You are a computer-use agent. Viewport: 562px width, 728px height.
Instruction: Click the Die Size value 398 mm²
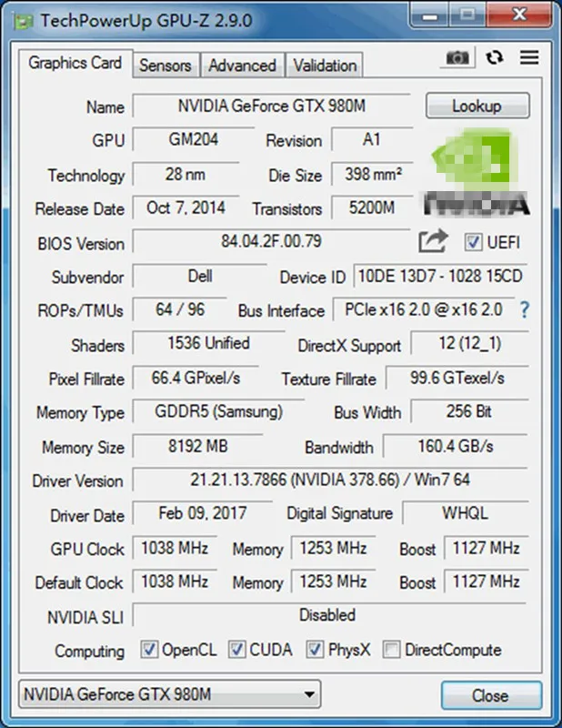pos(372,174)
